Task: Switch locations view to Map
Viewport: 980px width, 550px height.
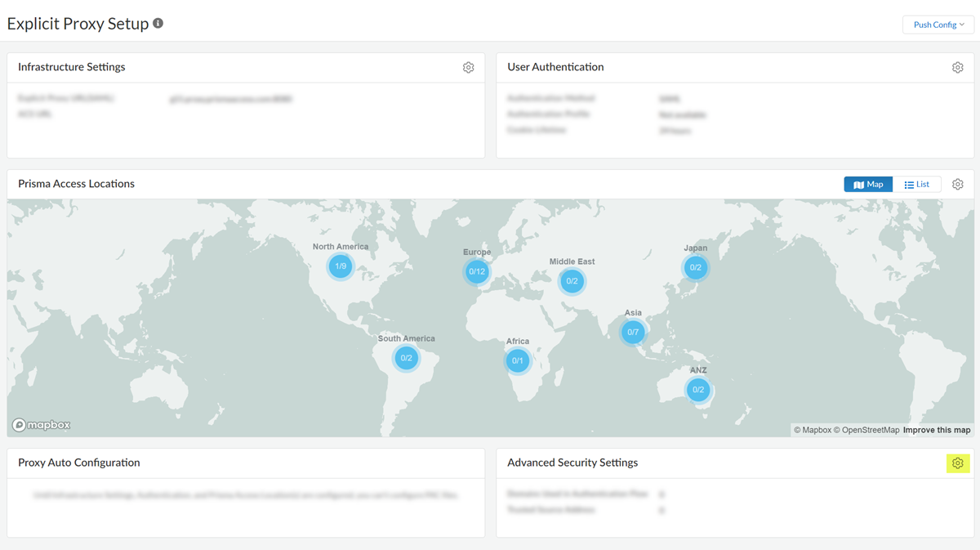Action: [x=868, y=185]
